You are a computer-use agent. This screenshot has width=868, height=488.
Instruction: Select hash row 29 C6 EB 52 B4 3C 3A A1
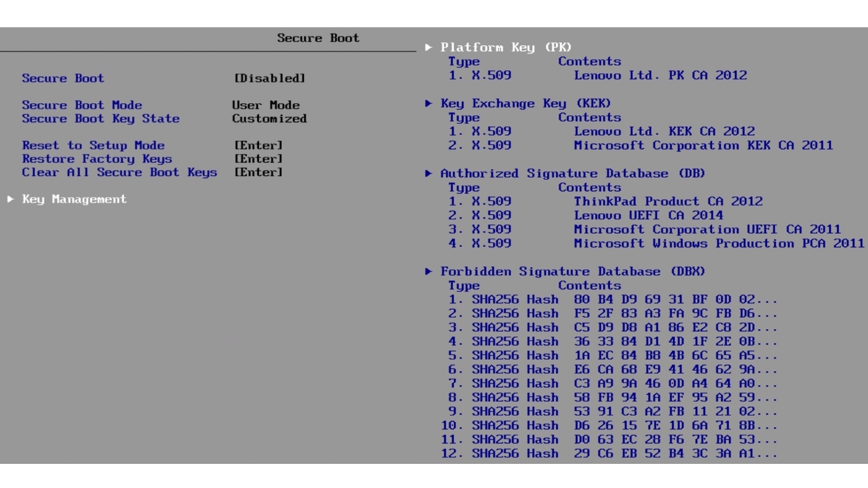coord(609,454)
